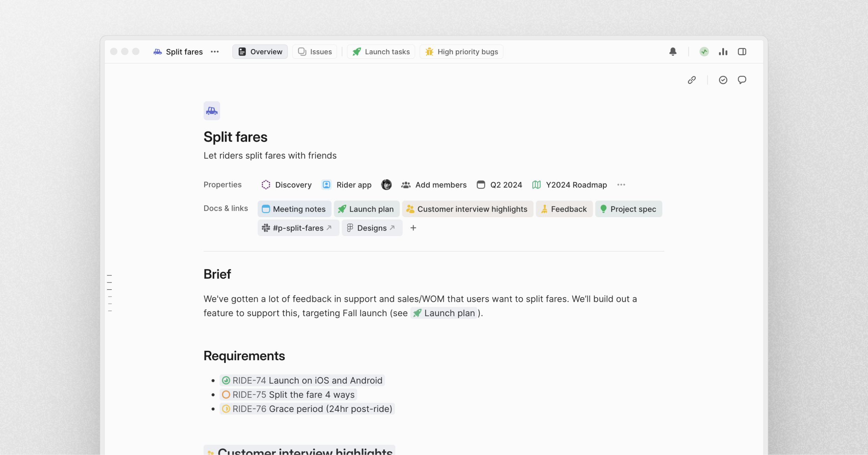
Task: Open the Designs linked resource
Action: pos(370,228)
